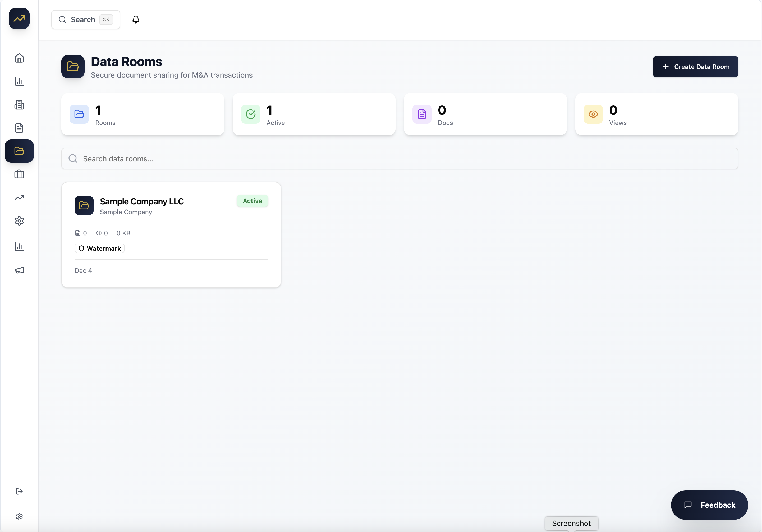Open the megaphone announcements icon in sidebar
The image size is (762, 532).
tap(19, 270)
